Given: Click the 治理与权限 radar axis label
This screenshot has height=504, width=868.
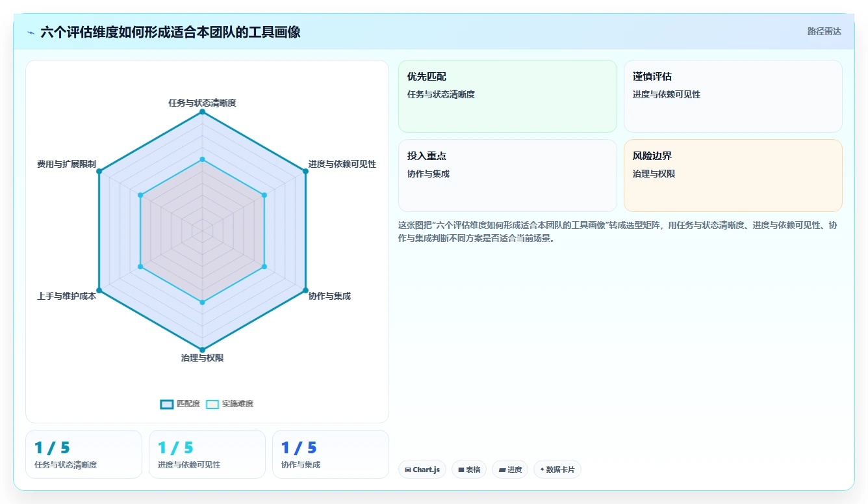Looking at the screenshot, I should click(x=202, y=358).
